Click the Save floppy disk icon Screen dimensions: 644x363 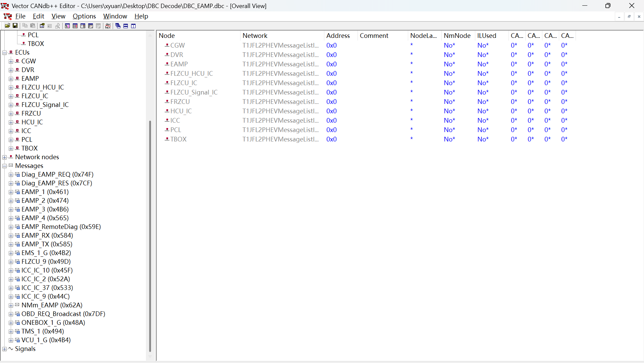[15, 26]
